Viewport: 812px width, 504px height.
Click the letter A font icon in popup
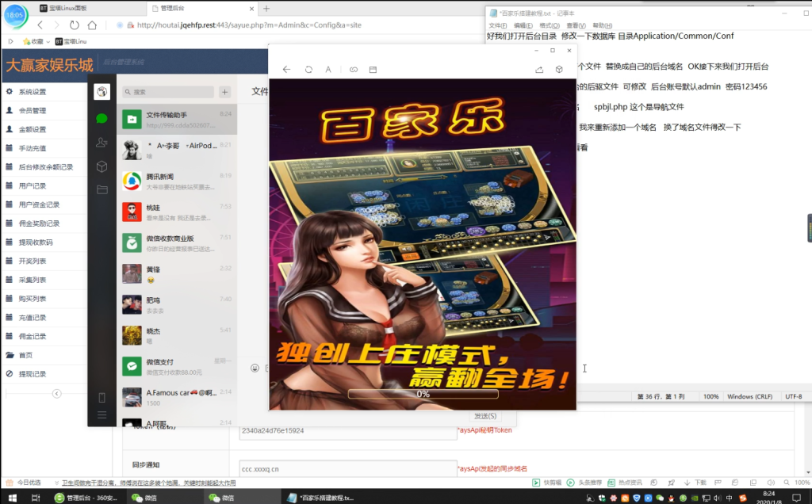coord(328,69)
